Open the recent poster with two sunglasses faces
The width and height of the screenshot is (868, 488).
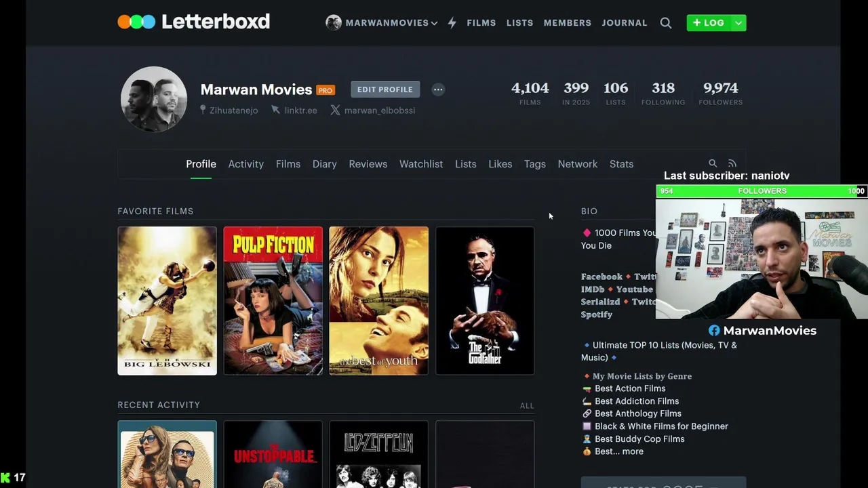click(x=167, y=454)
